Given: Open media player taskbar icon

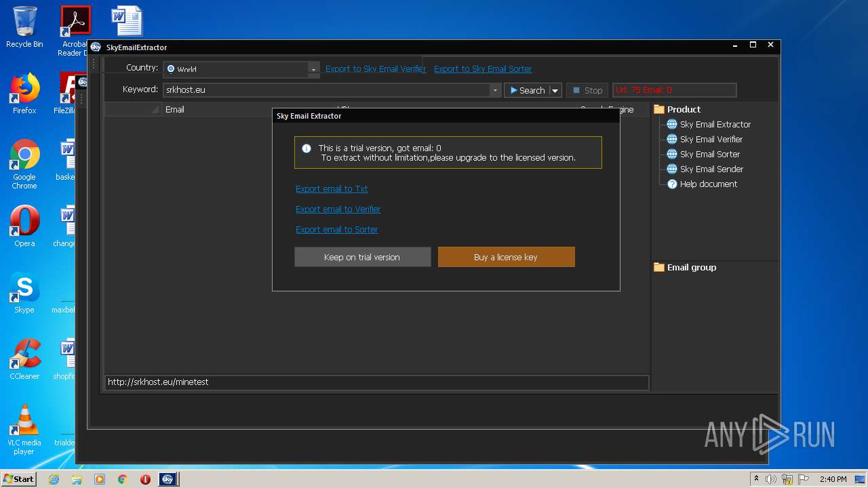Looking at the screenshot, I should click(100, 479).
